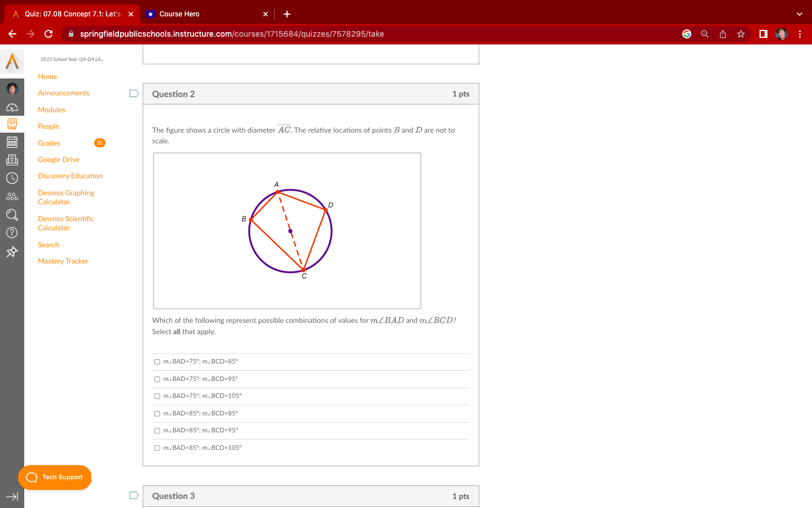Viewport: 812px width, 508px height.
Task: Click the share page icon
Action: point(723,34)
